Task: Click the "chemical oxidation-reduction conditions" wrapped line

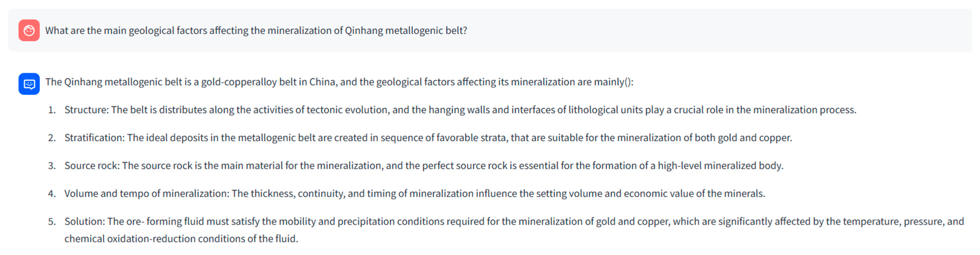Action: [x=181, y=239]
